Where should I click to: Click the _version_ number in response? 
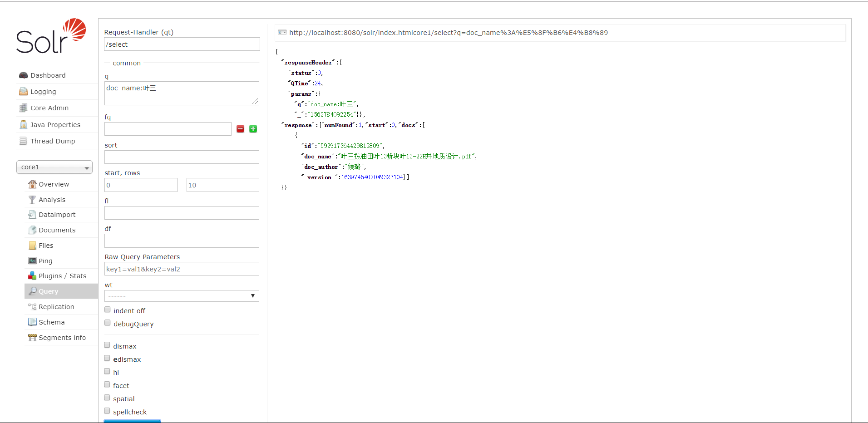pos(372,177)
